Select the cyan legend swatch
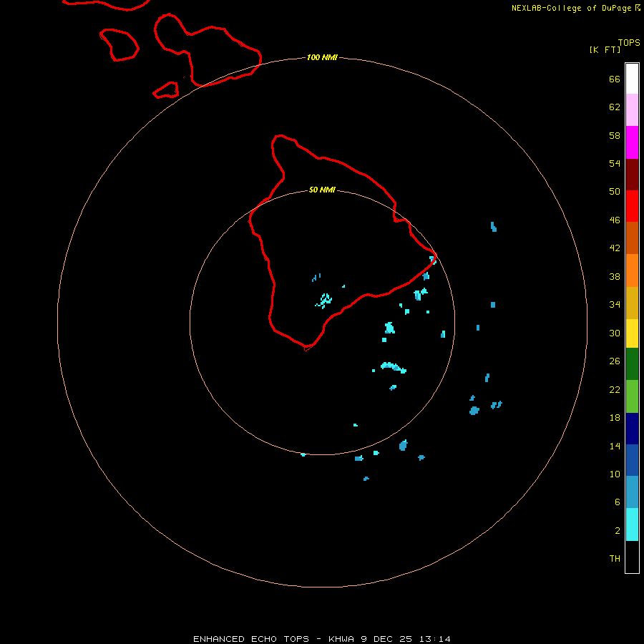The image size is (644, 644). tap(632, 525)
